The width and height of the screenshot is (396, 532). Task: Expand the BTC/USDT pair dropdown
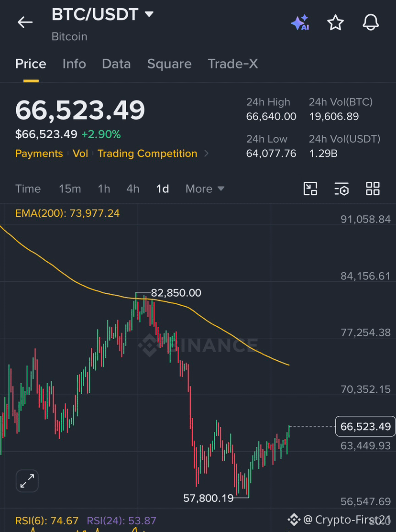(149, 14)
